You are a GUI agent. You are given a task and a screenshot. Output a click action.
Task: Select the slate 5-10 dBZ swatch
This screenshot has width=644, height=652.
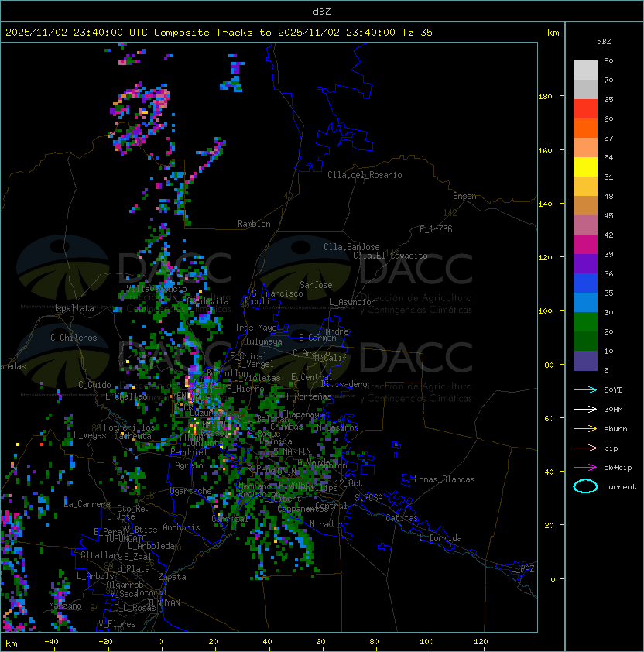pos(585,361)
